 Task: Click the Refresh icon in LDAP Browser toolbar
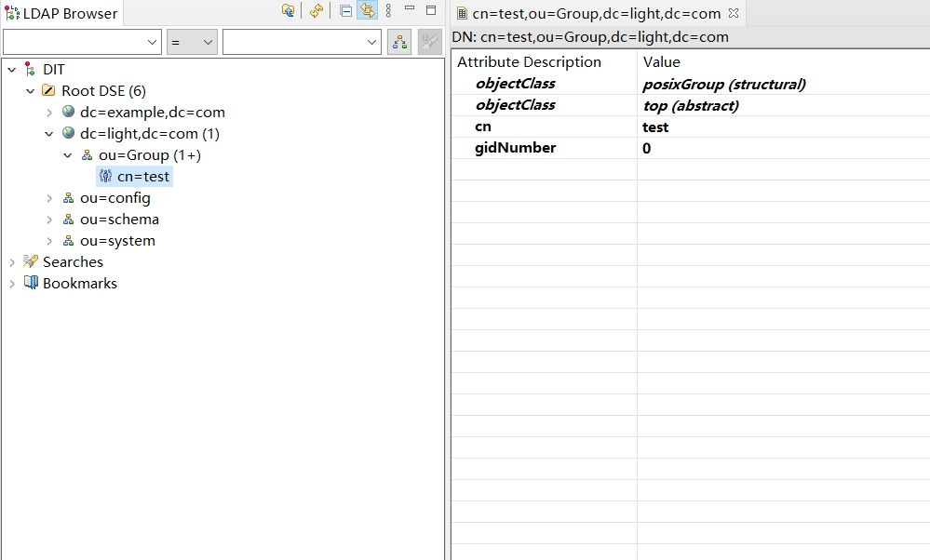(317, 11)
